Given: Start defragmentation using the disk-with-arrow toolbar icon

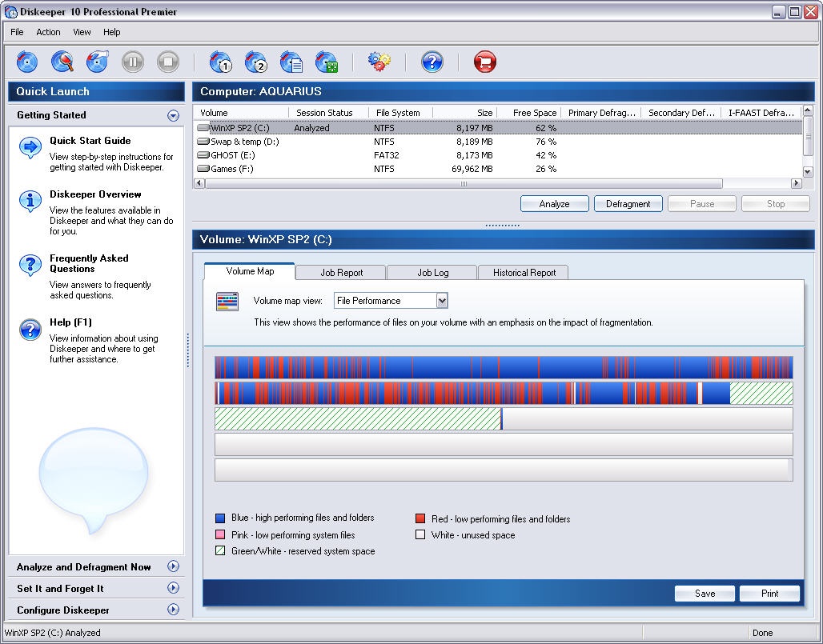Looking at the screenshot, I should pos(96,62).
